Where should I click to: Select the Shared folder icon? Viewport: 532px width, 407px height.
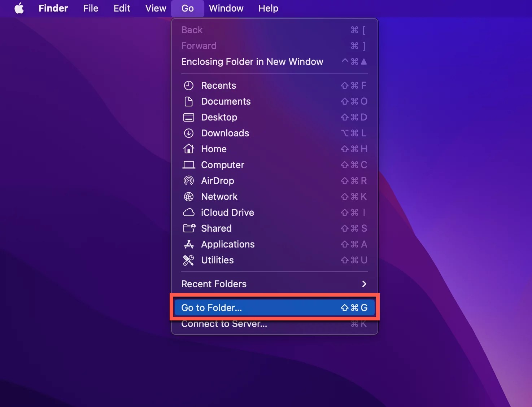[x=189, y=228]
